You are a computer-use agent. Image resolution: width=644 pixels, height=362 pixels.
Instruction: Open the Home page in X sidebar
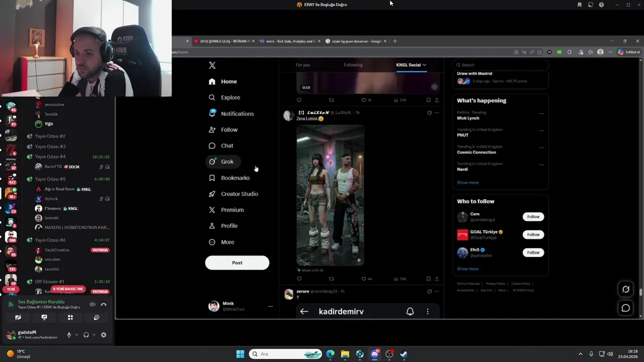223,81
